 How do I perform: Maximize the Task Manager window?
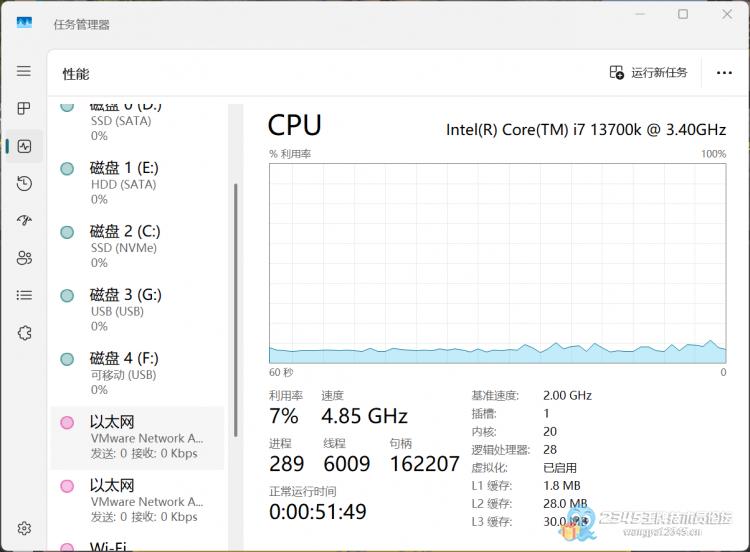click(x=683, y=14)
